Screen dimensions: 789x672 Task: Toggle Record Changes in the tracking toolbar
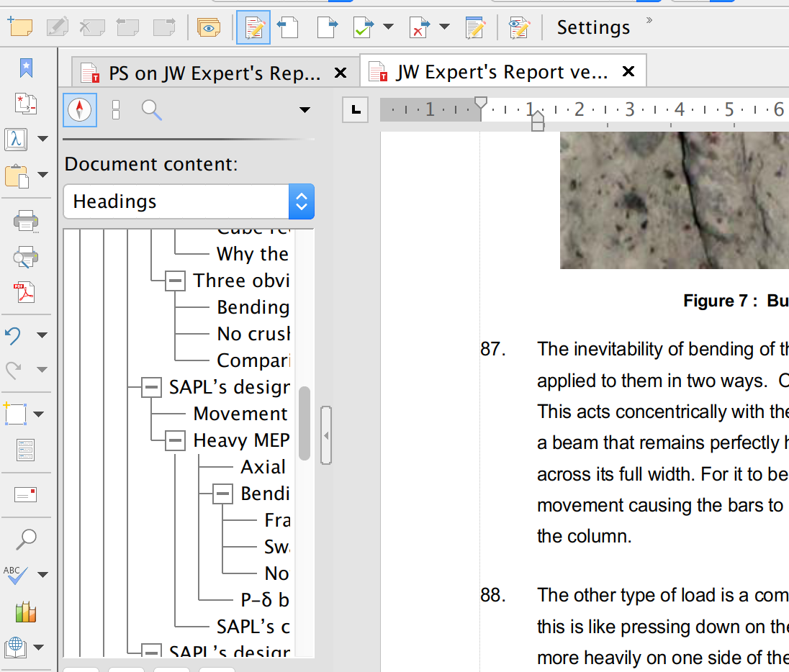tap(253, 27)
